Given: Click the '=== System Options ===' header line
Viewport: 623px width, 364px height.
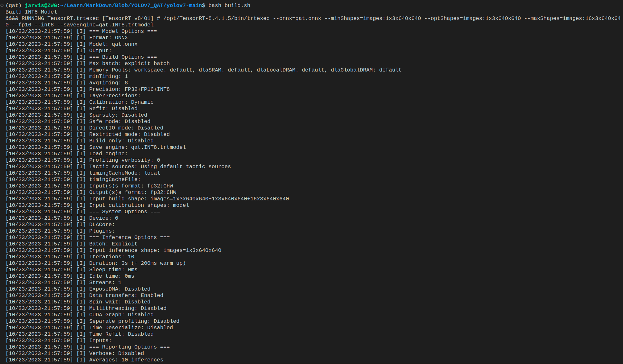Looking at the screenshot, I should [x=124, y=212].
